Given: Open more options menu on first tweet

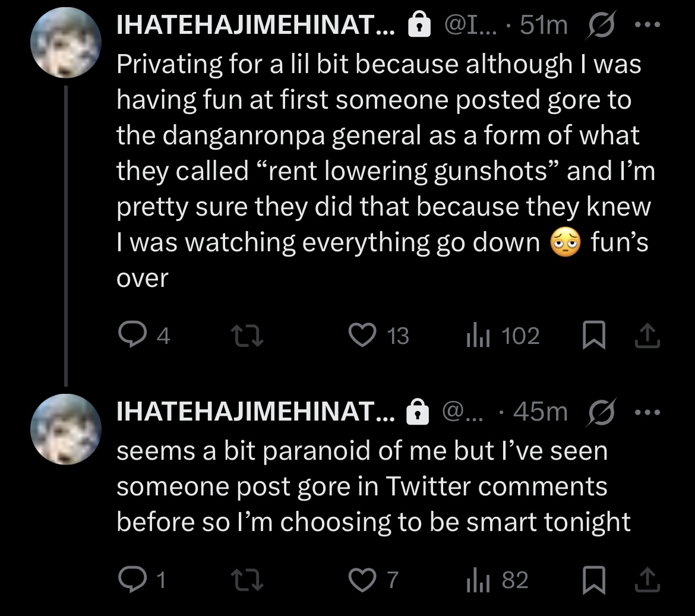Looking at the screenshot, I should tap(647, 26).
